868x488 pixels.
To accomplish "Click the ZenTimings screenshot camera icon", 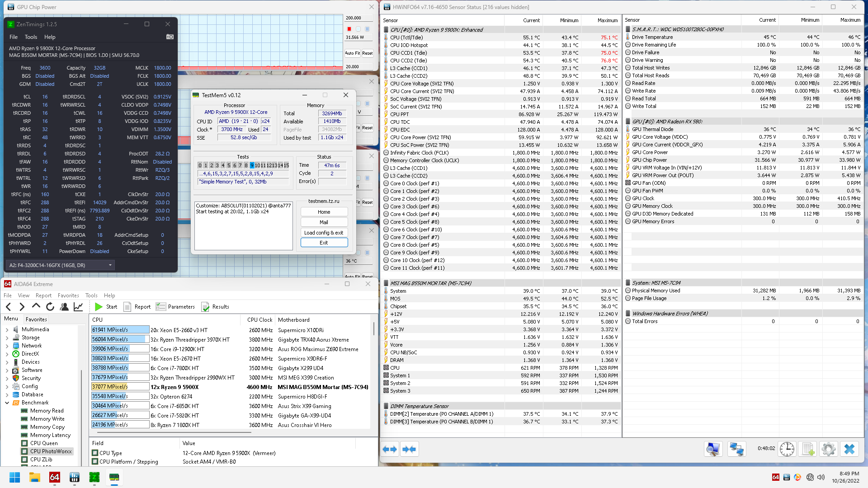I will pos(170,37).
